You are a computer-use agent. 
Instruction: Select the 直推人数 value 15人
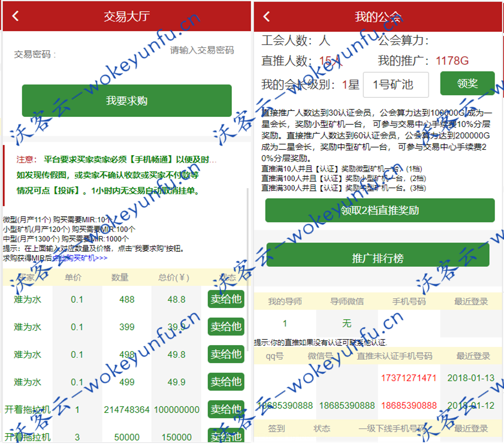click(x=331, y=61)
